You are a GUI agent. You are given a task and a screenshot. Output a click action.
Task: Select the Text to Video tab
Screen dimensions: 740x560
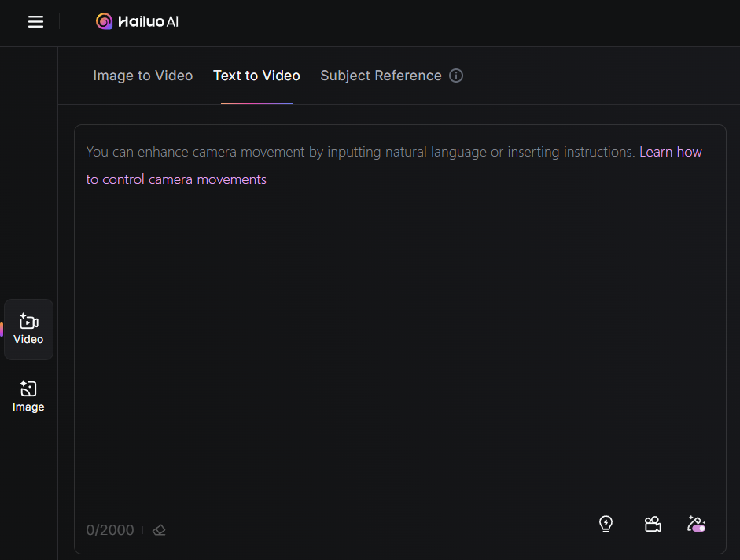coord(256,76)
